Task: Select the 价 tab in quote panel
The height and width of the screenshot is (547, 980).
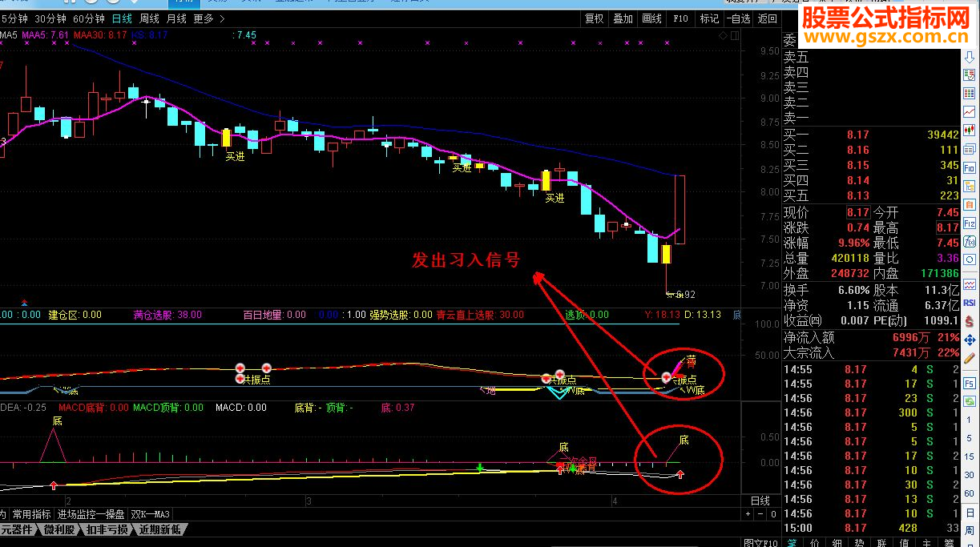Action: pos(814,543)
